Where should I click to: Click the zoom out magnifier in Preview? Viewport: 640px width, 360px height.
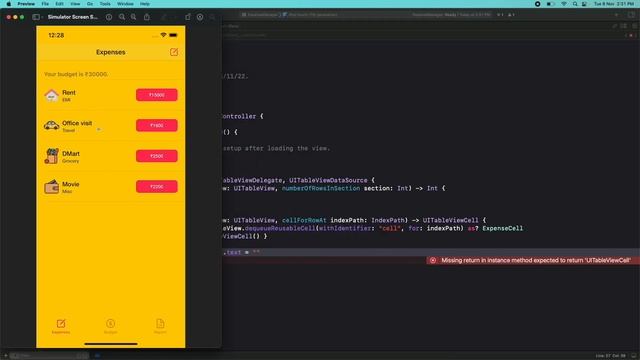(122, 17)
